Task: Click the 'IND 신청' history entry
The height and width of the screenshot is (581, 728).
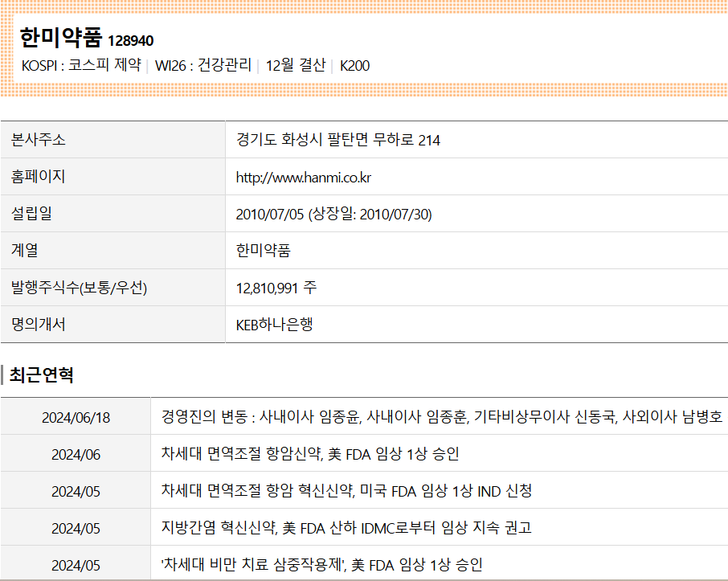Action: click(346, 490)
